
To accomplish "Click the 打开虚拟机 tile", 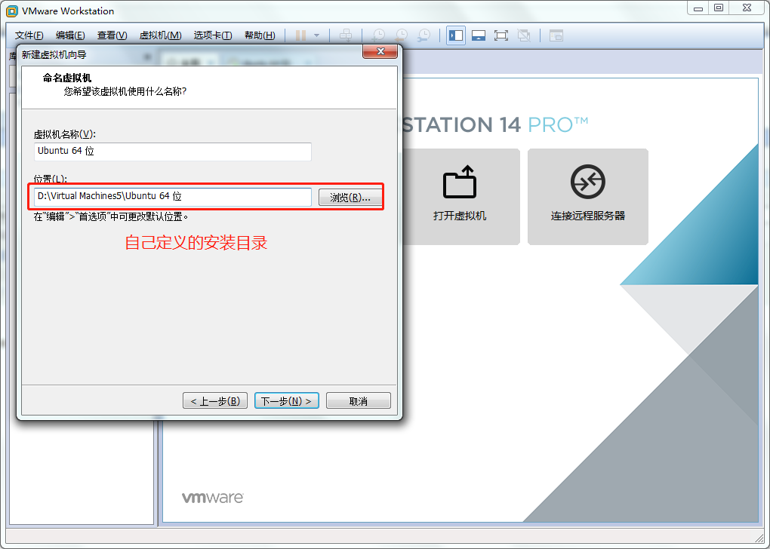I will click(460, 196).
